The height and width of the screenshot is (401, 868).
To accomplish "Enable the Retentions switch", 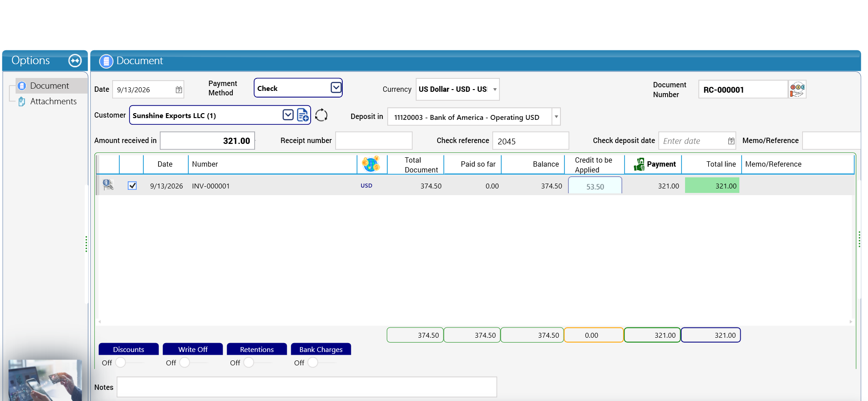I will point(249,362).
